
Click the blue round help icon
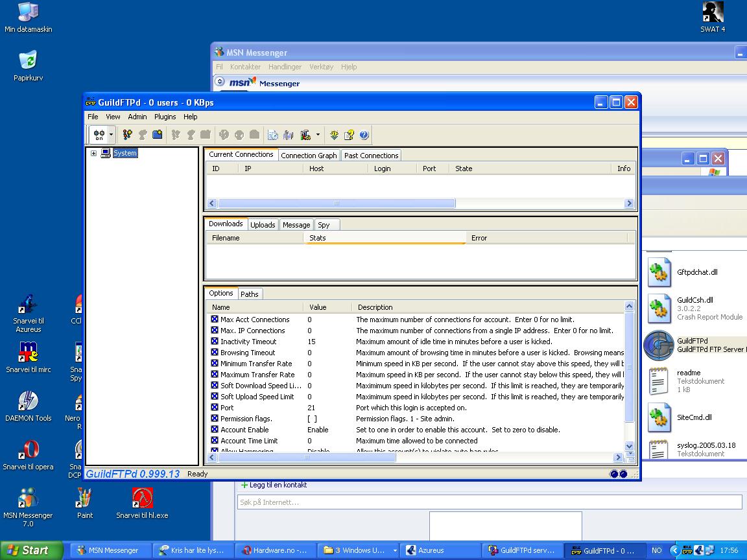coord(364,135)
